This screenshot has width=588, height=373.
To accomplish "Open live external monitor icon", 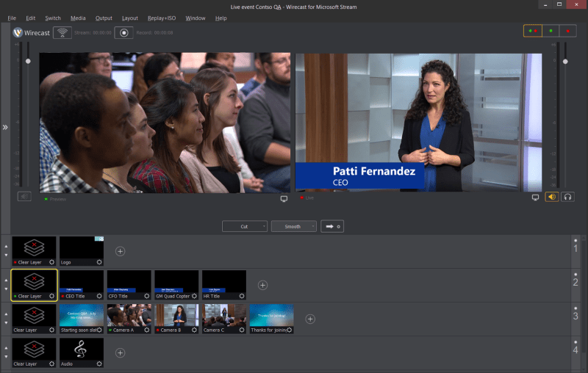I will (535, 198).
